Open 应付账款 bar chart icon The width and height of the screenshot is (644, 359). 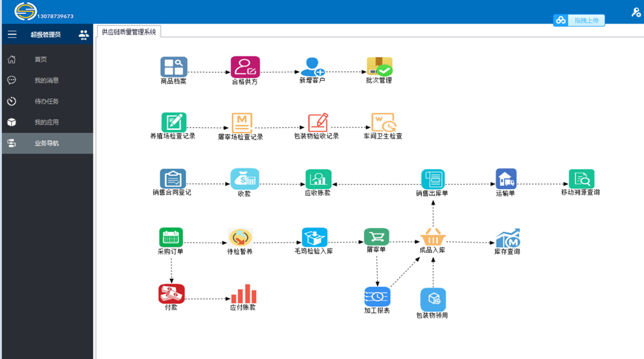coord(243,294)
